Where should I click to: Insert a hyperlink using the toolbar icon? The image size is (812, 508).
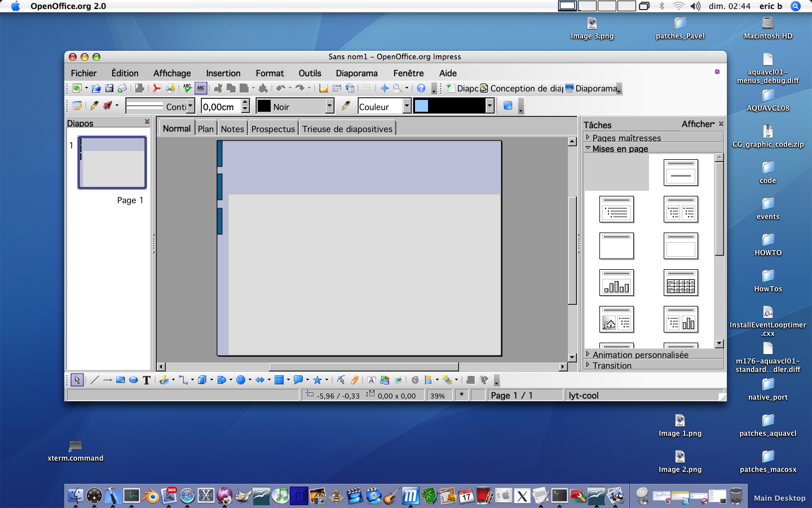pyautogui.click(x=350, y=88)
